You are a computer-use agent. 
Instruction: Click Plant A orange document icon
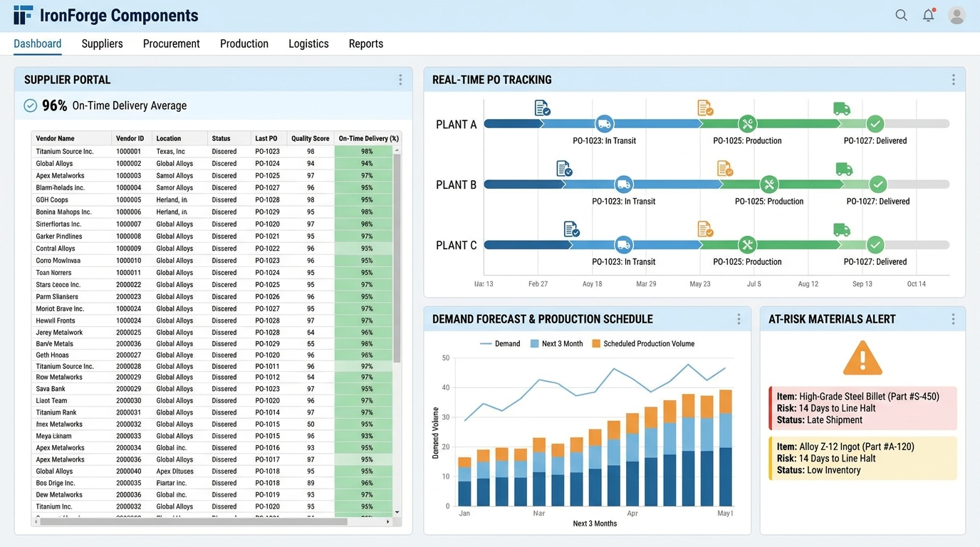pos(705,108)
